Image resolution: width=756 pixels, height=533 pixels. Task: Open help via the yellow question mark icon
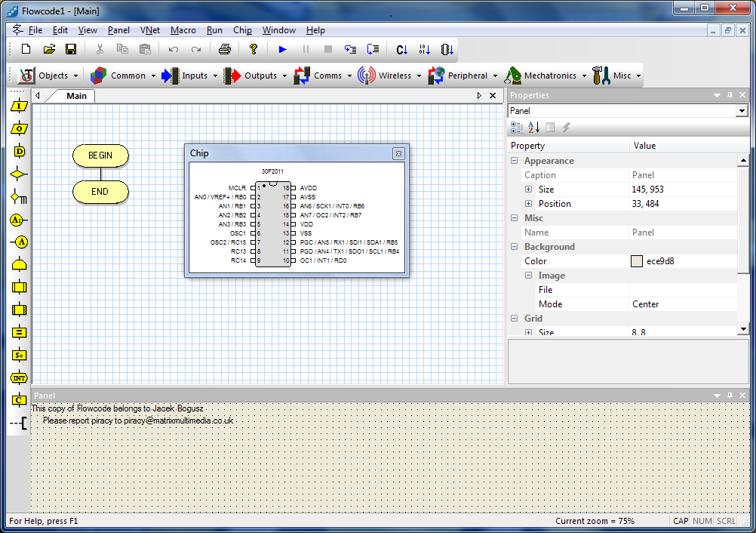[x=253, y=49]
